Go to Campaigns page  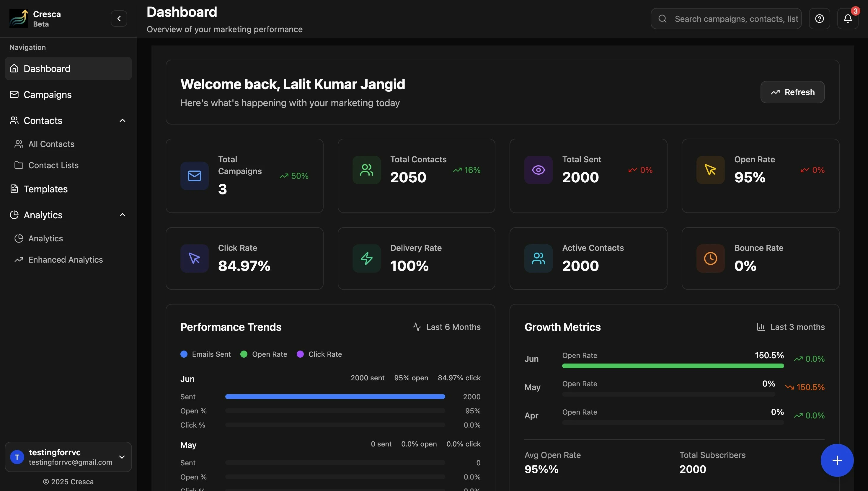click(68, 94)
